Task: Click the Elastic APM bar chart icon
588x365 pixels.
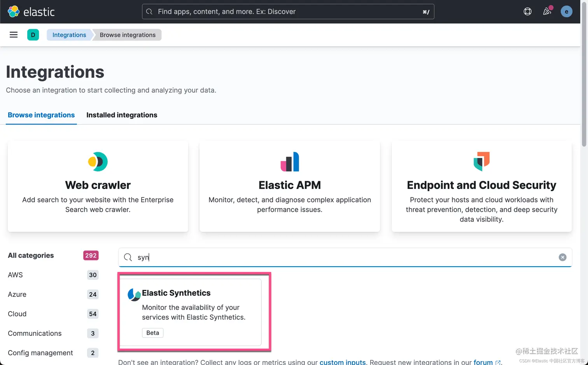Action: [290, 162]
